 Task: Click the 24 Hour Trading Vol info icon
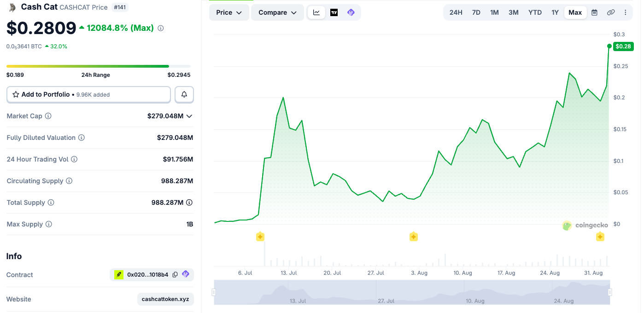(x=74, y=159)
